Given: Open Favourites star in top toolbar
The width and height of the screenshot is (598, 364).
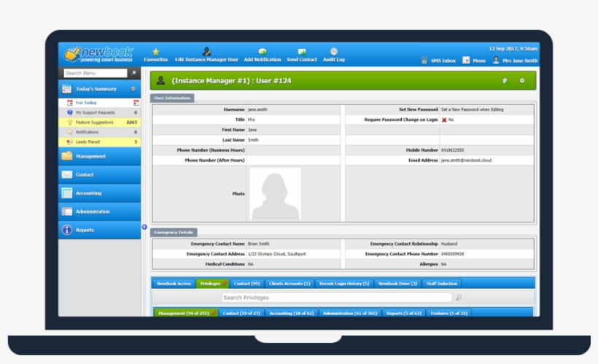Looking at the screenshot, I should coord(155,52).
